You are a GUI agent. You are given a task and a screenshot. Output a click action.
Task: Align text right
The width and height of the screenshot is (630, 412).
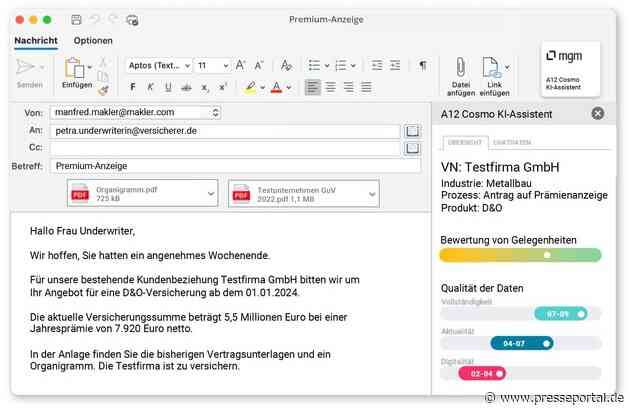348,87
